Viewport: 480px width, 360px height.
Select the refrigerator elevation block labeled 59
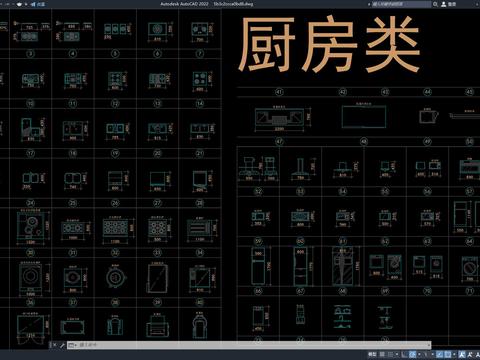click(x=262, y=265)
